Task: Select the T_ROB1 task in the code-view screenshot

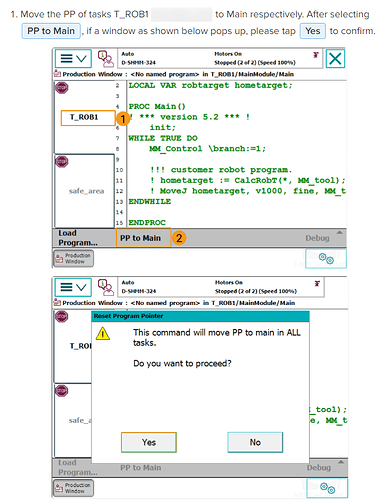Action: point(88,118)
